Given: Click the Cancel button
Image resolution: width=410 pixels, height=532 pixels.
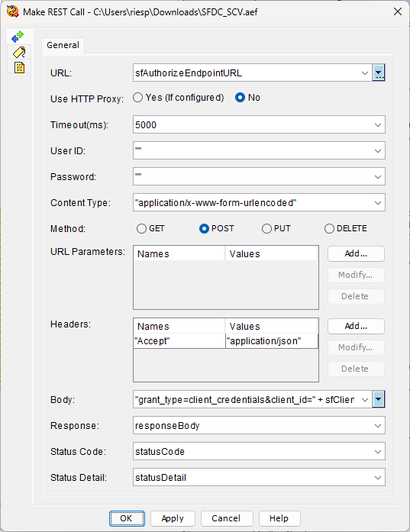Looking at the screenshot, I should coord(227,518).
